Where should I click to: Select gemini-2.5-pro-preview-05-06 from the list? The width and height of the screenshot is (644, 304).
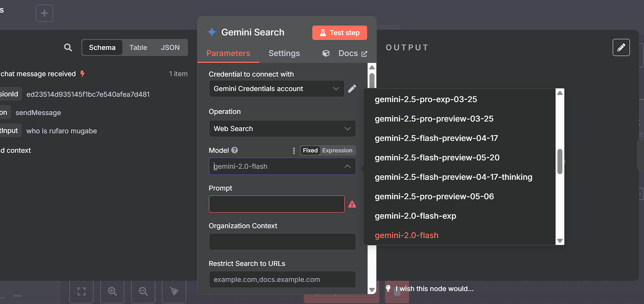coord(434,196)
